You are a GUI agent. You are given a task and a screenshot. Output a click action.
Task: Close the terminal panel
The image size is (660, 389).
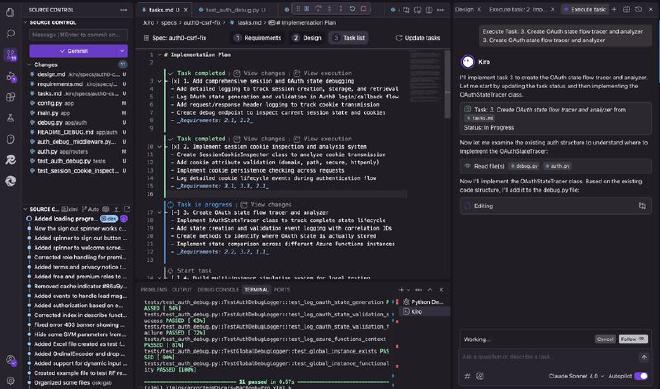click(x=442, y=290)
